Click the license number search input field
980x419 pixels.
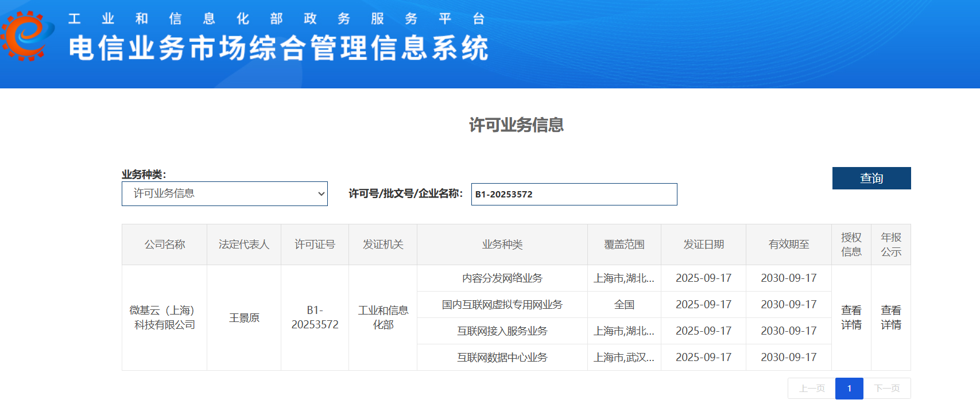pyautogui.click(x=574, y=195)
